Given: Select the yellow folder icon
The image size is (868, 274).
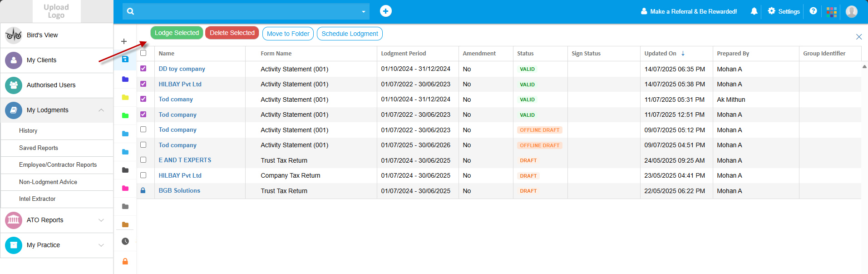Looking at the screenshot, I should click(x=125, y=97).
